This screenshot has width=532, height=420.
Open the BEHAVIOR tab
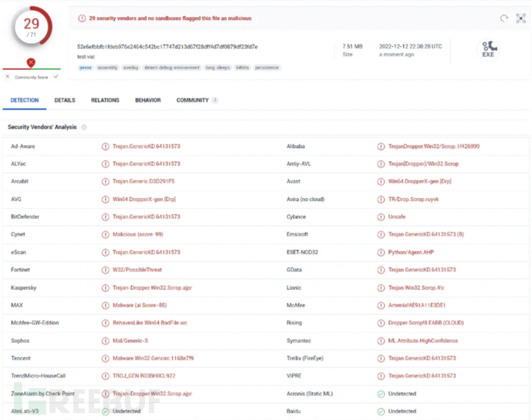pyautogui.click(x=148, y=100)
